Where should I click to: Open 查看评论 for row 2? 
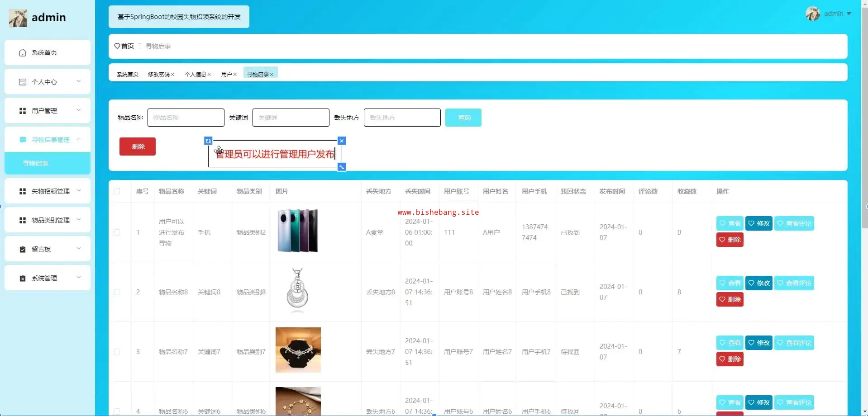pos(794,283)
